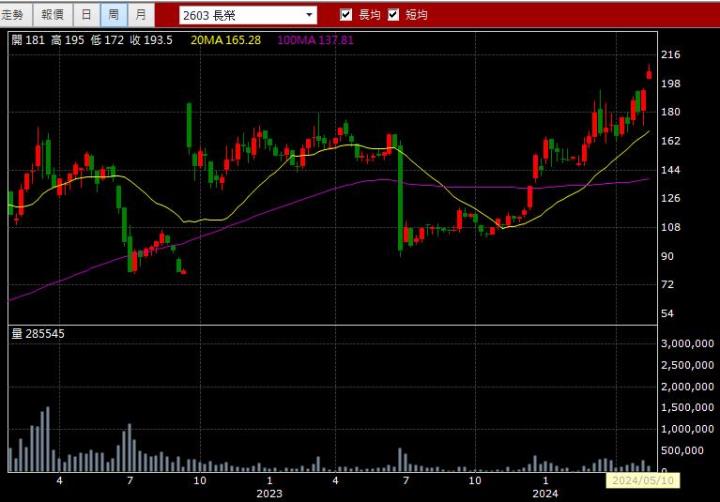Click the 2024 year label on time axis
720x502 pixels.
[544, 493]
